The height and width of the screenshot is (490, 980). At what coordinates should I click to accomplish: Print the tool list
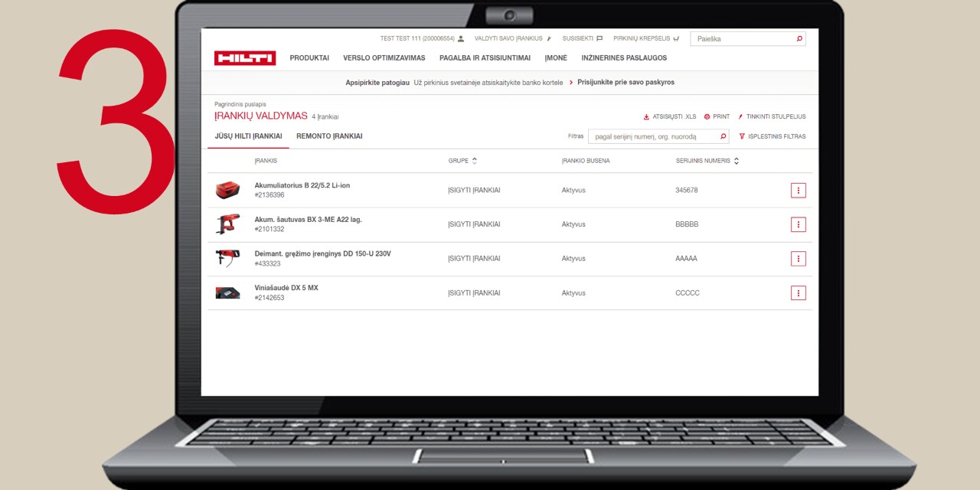pyautogui.click(x=717, y=117)
